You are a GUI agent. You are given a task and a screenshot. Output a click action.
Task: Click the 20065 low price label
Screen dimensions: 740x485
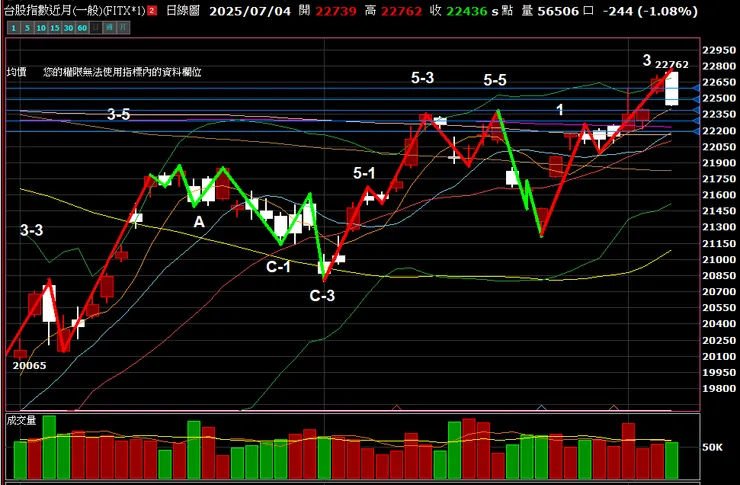click(x=29, y=366)
